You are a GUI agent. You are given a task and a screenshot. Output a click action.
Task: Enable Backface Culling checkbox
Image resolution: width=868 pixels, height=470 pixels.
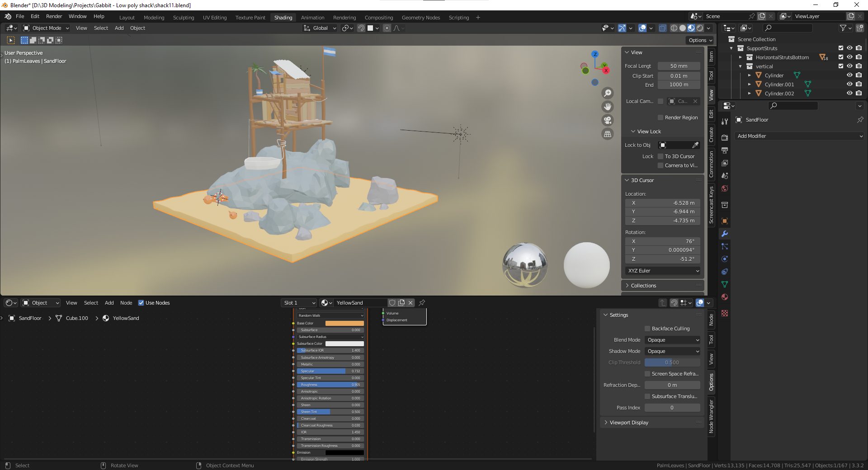coord(647,329)
